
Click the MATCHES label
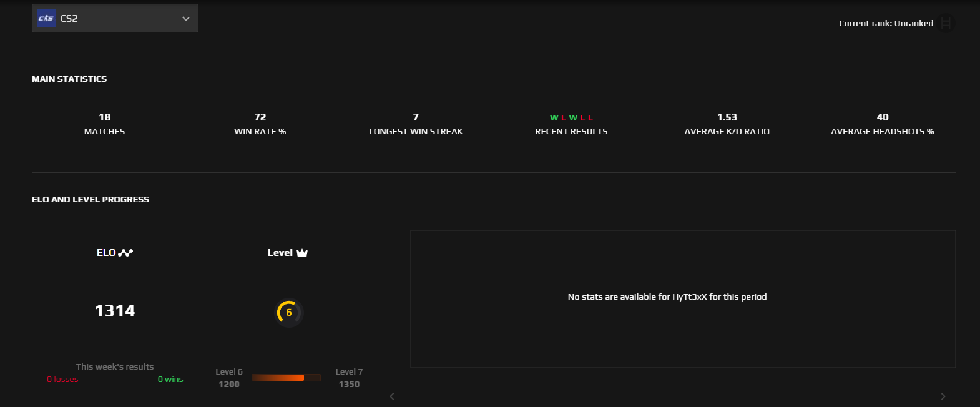105,131
